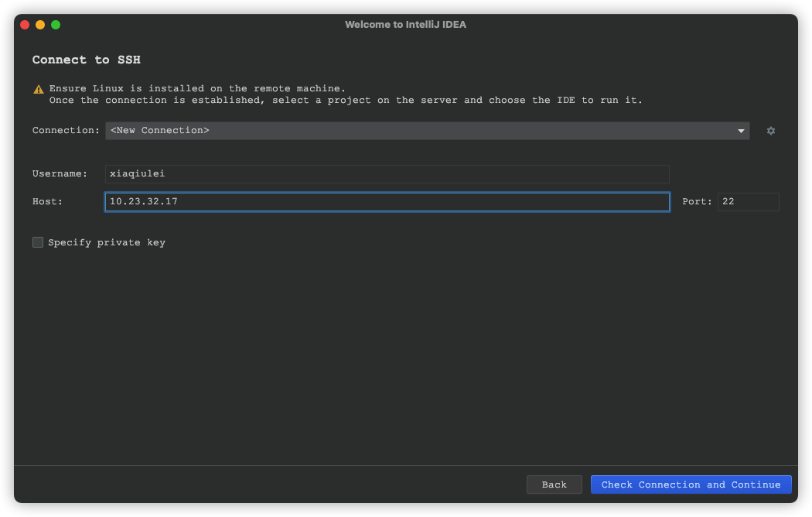The width and height of the screenshot is (812, 517).
Task: Click the Connection: label
Action: click(66, 131)
